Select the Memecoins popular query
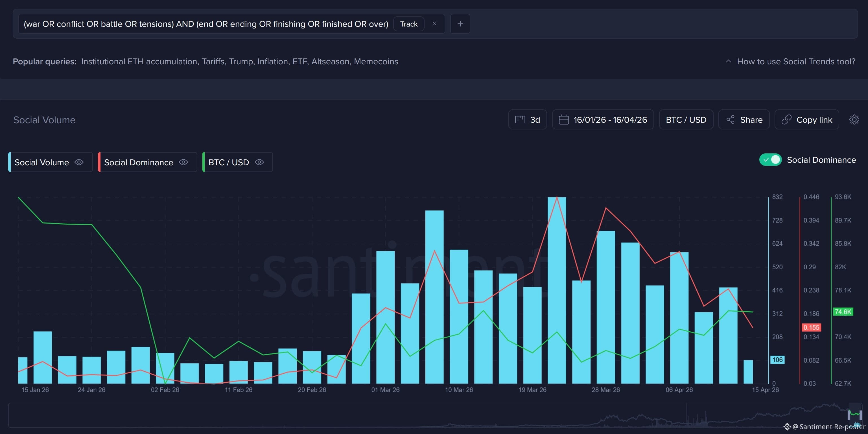Image resolution: width=868 pixels, height=434 pixels. click(376, 61)
